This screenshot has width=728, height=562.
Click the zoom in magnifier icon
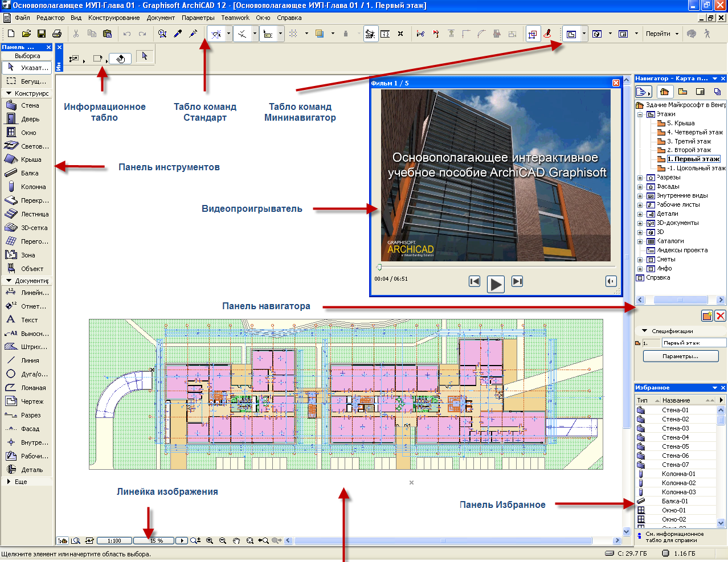(210, 540)
